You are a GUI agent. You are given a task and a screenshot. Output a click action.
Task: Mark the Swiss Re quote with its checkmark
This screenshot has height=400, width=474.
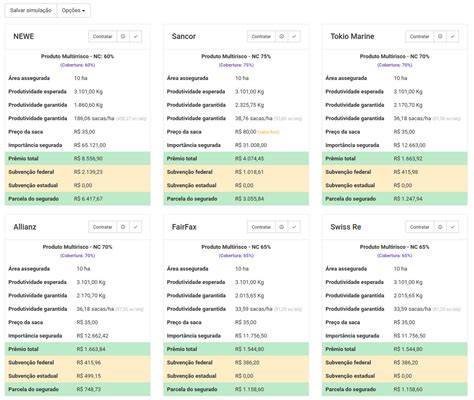point(452,227)
